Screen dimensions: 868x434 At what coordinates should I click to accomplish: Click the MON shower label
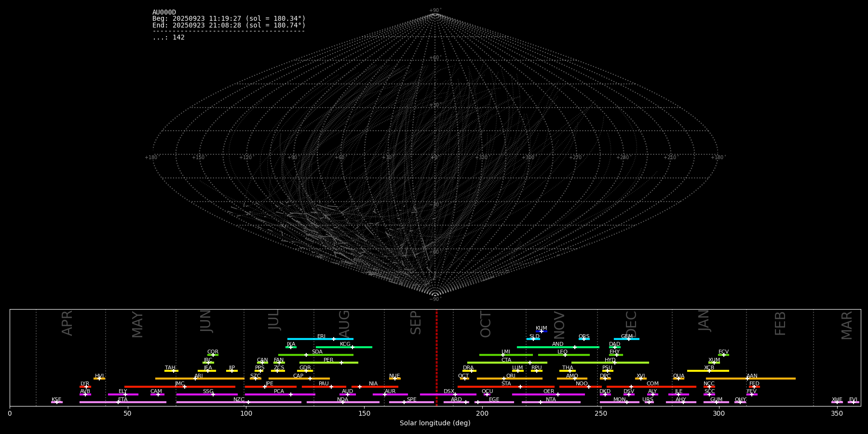pyautogui.click(x=619, y=400)
